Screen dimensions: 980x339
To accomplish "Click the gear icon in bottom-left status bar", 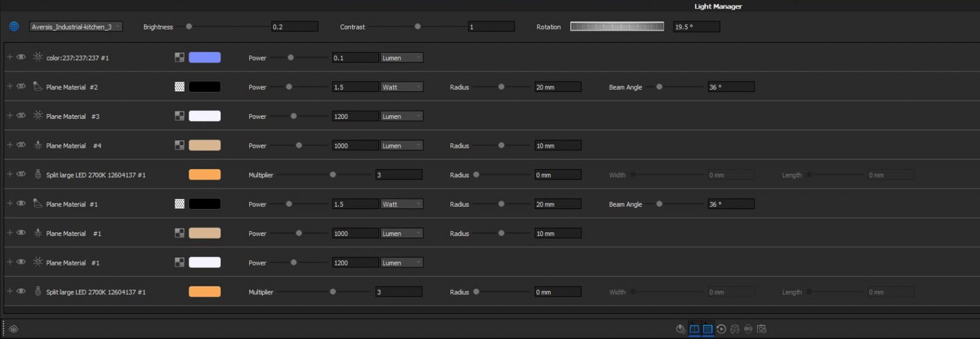I will 13,329.
